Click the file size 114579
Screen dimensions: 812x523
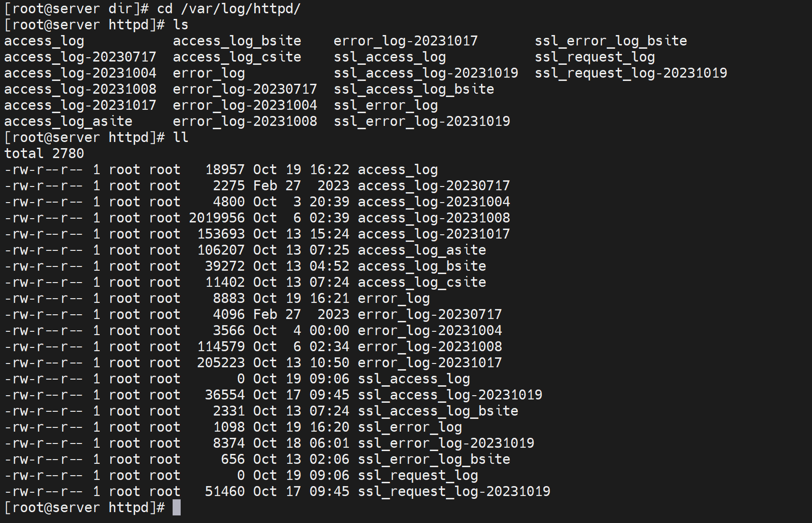pyautogui.click(x=221, y=346)
